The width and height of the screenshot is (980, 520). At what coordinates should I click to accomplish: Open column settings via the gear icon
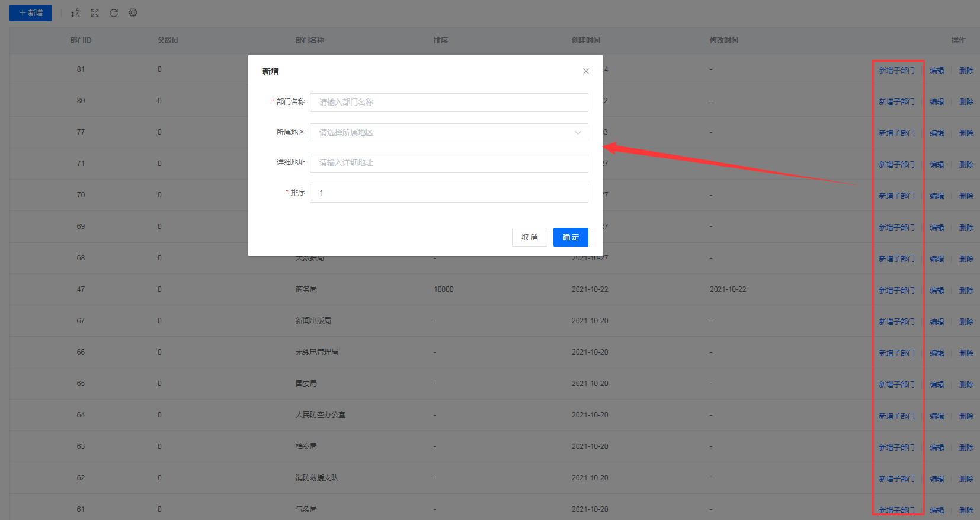(133, 13)
